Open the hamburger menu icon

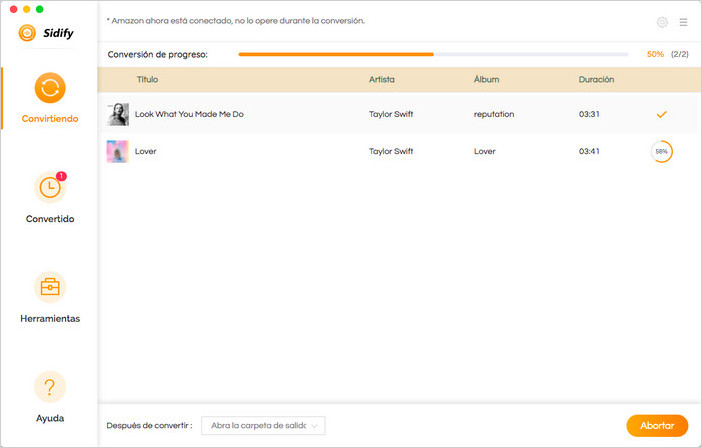pos(683,22)
